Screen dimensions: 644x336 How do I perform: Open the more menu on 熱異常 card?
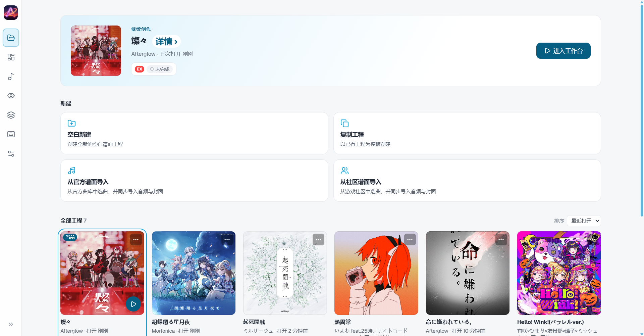(410, 240)
